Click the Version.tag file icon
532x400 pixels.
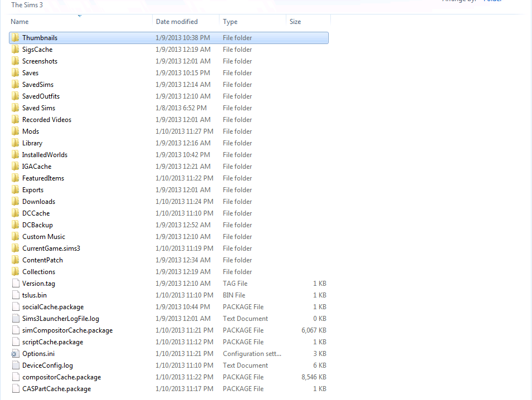click(x=16, y=283)
